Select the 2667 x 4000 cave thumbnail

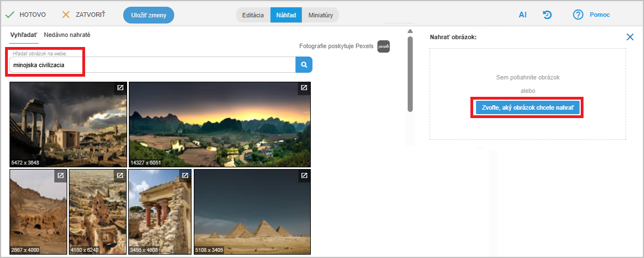coord(38,212)
